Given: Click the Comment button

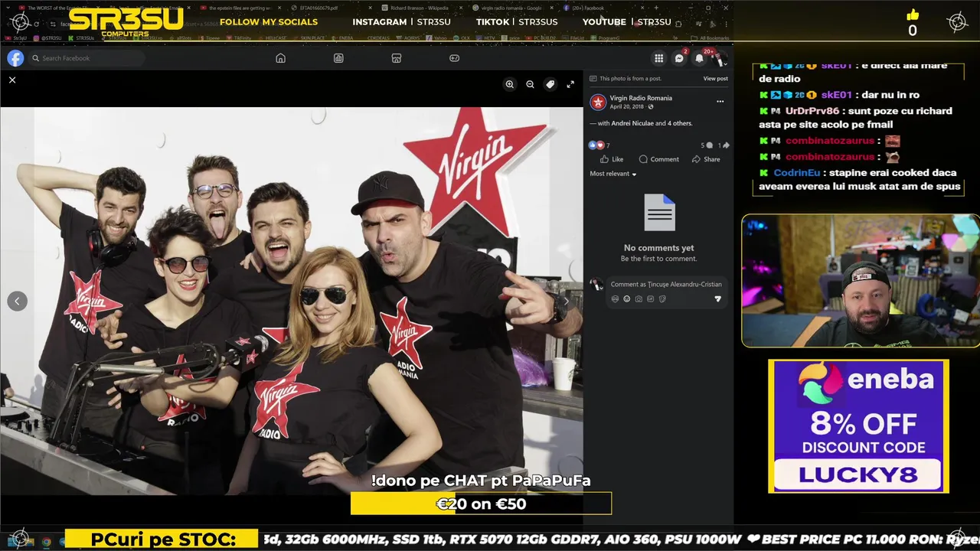Looking at the screenshot, I should point(658,159).
